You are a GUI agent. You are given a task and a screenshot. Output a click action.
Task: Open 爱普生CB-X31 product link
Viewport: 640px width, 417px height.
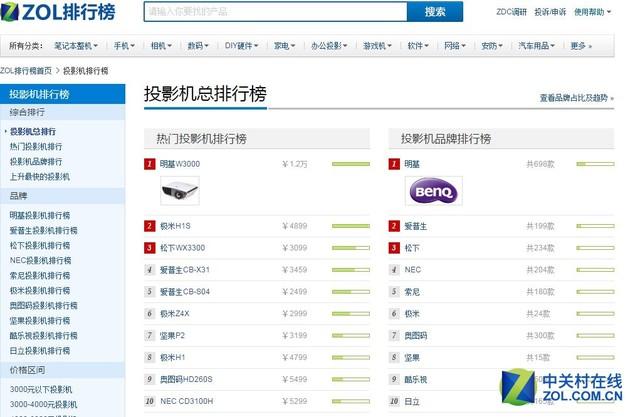pyautogui.click(x=184, y=270)
